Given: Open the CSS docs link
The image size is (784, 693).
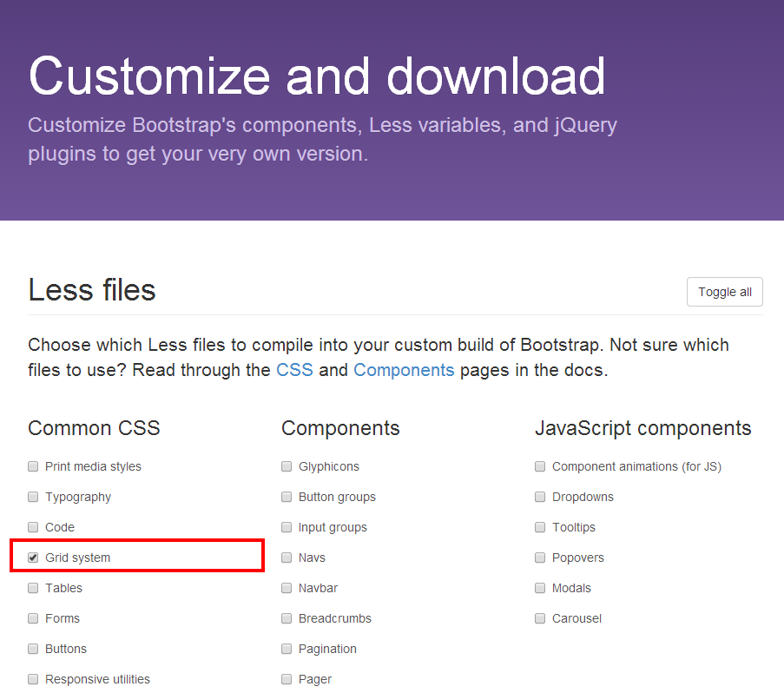Looking at the screenshot, I should 294,370.
